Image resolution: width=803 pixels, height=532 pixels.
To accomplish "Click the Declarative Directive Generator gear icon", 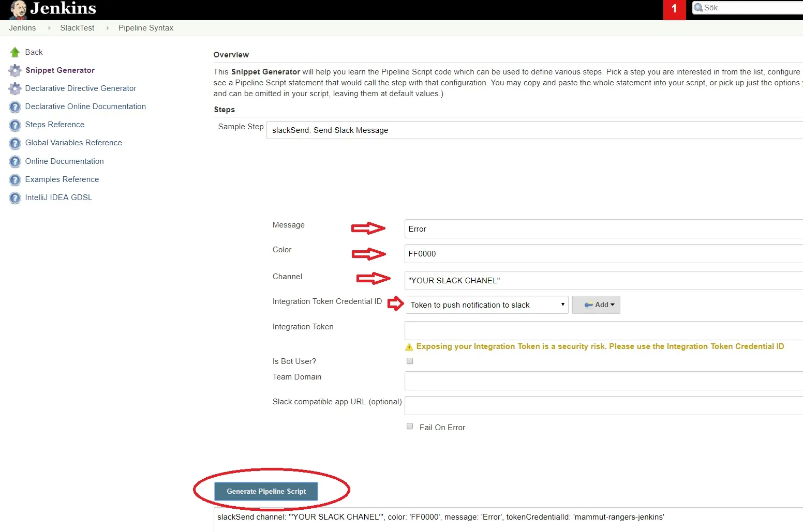I will 15,88.
